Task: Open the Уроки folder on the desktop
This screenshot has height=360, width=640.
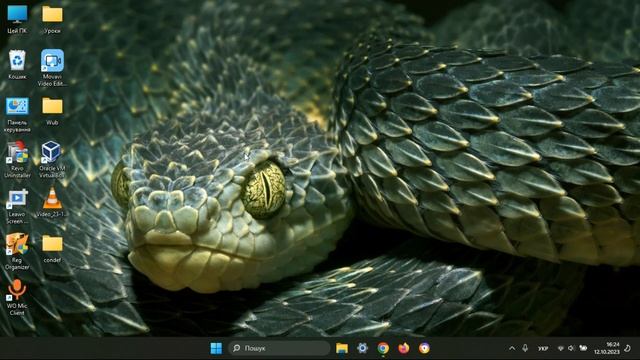Action: [x=52, y=19]
